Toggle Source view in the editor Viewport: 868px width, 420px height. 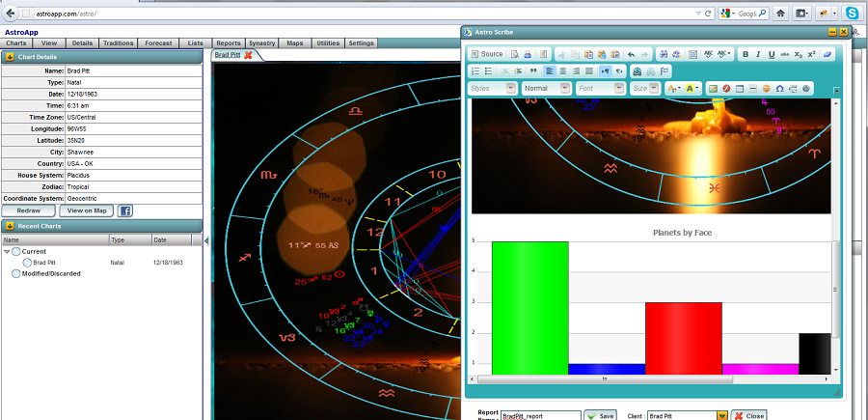pos(486,54)
